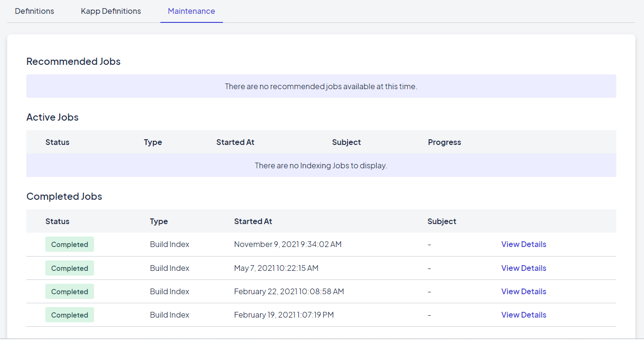Click Completed badge on May 7 job
Viewport: 644px width, 340px height.
(70, 268)
